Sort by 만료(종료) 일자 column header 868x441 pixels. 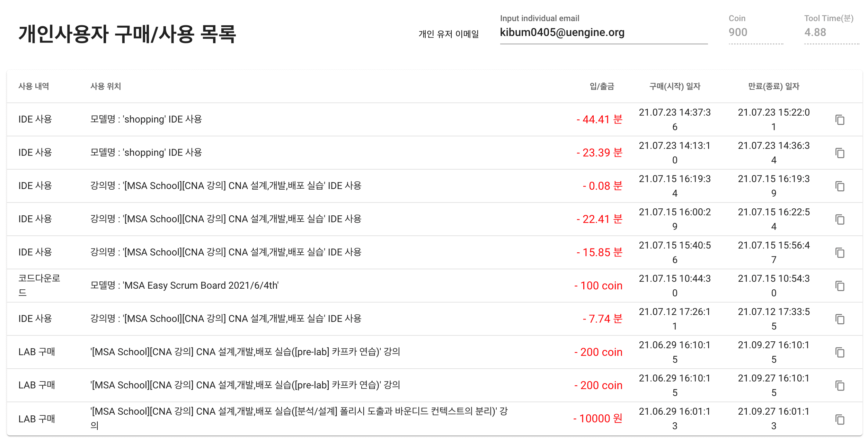[774, 86]
